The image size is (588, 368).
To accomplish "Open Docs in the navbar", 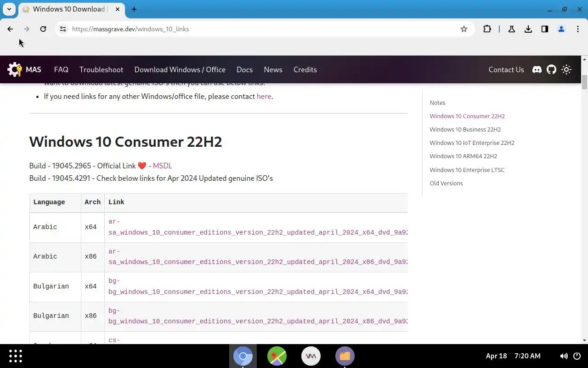I will (x=244, y=69).
